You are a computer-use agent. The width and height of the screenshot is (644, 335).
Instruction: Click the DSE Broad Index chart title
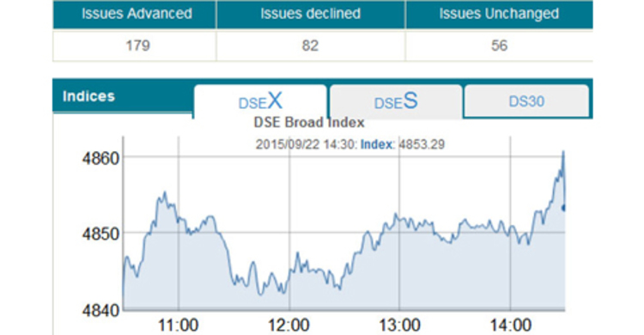[309, 123]
